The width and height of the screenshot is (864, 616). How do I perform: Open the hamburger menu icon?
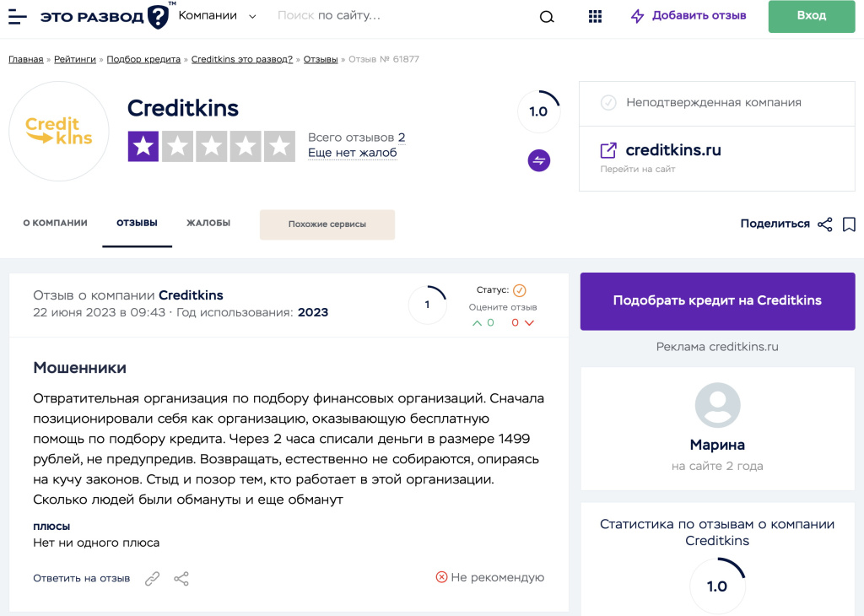tap(18, 17)
